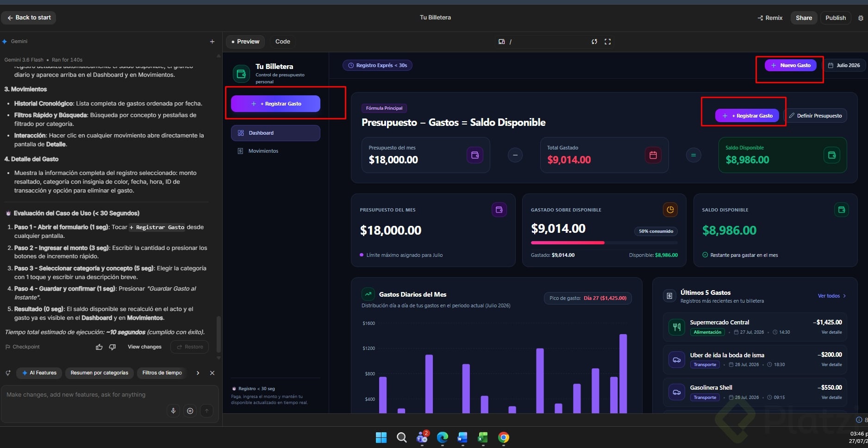This screenshot has height=448, width=868.
Task: Start a new chat with the plus icon
Action: (x=212, y=42)
